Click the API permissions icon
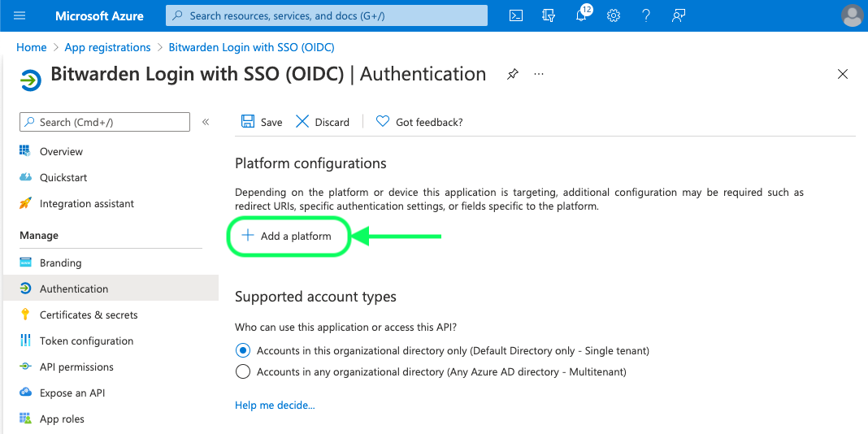 25,367
